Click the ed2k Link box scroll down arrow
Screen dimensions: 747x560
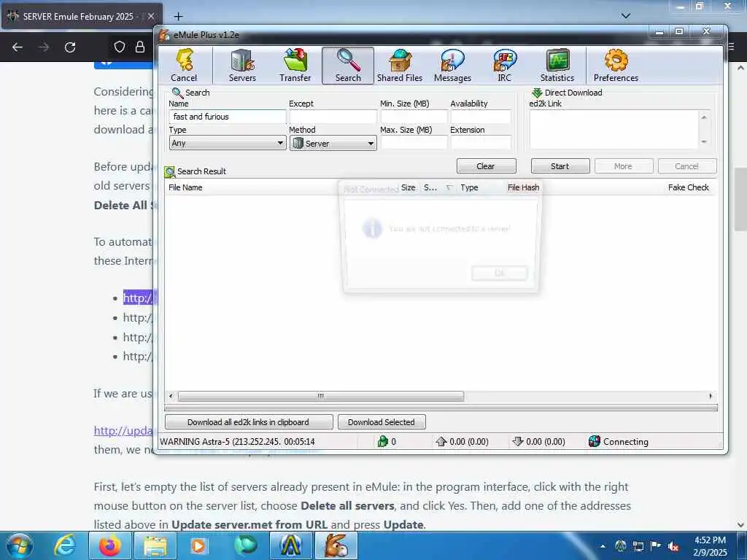[704, 142]
